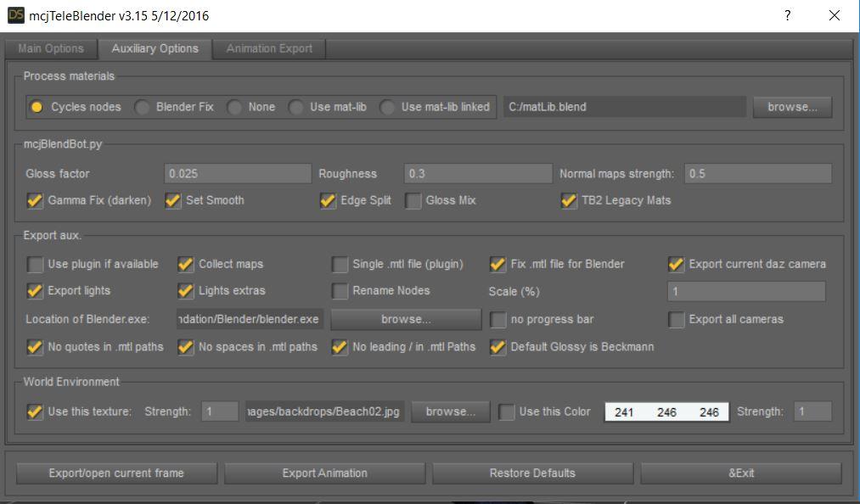The image size is (860, 504).
Task: Click the &Exit button
Action: [x=741, y=473]
